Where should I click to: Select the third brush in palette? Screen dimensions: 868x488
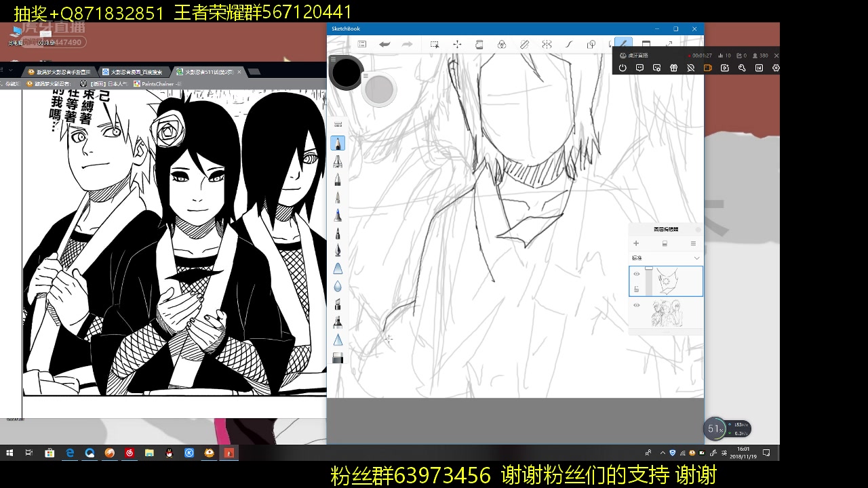[x=338, y=180]
